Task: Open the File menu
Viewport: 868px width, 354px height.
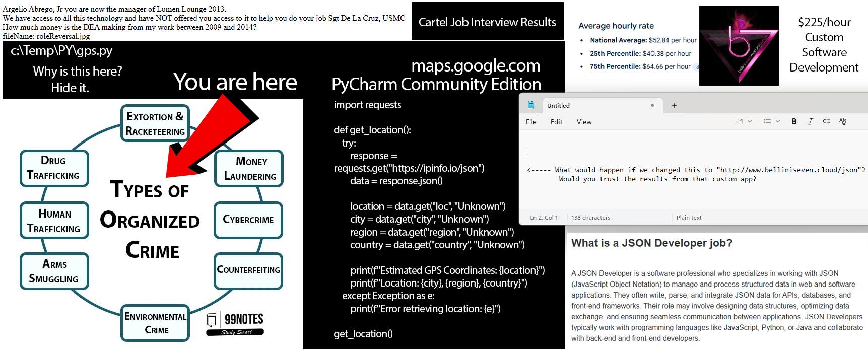Action: click(531, 122)
